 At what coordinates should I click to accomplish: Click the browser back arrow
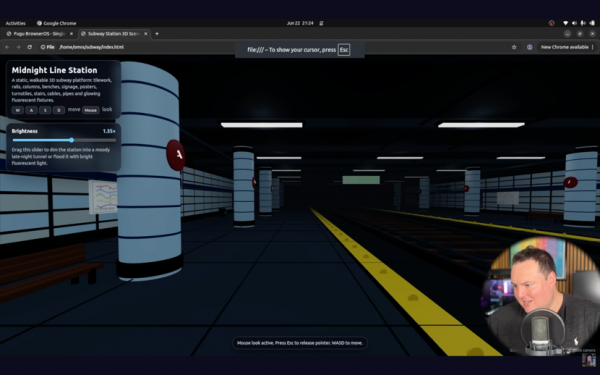click(7, 47)
